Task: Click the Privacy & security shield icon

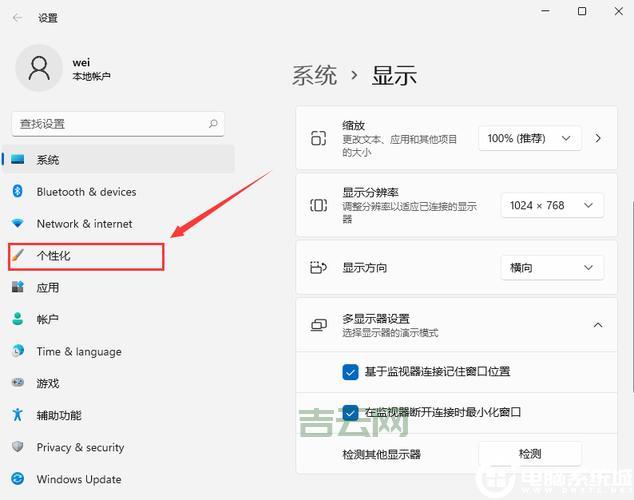Action: [x=17, y=447]
